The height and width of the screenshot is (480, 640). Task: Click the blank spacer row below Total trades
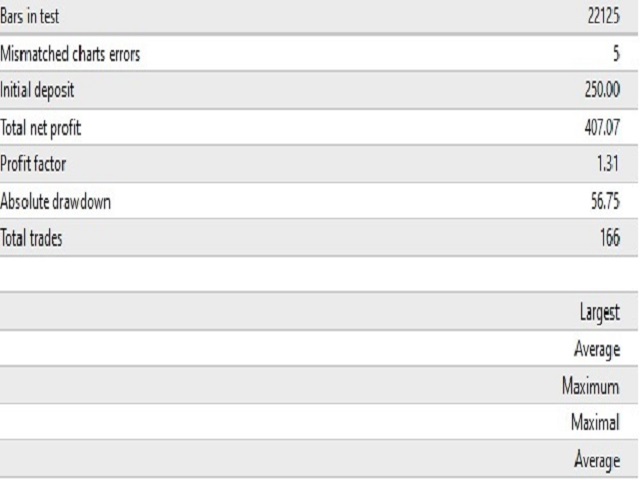[x=319, y=274]
